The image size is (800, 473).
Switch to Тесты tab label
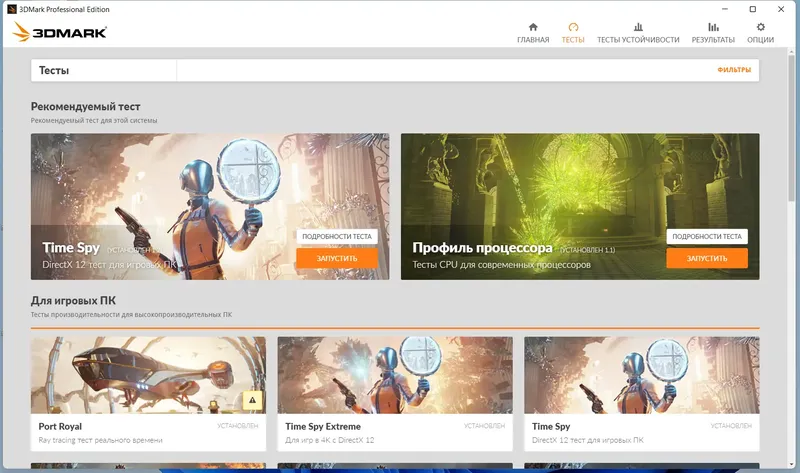click(x=573, y=40)
